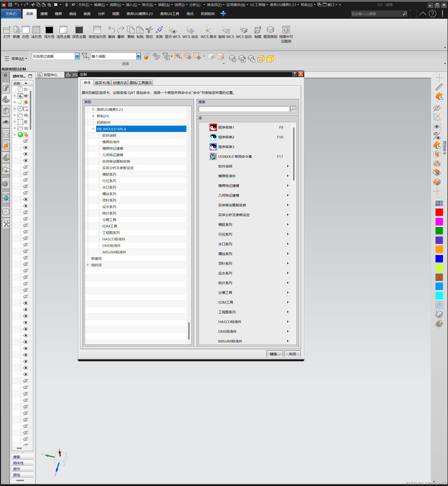This screenshot has width=448, height=486.
Task: Expand the 燕秀UG模具9.23 category node
Action: click(x=93, y=109)
